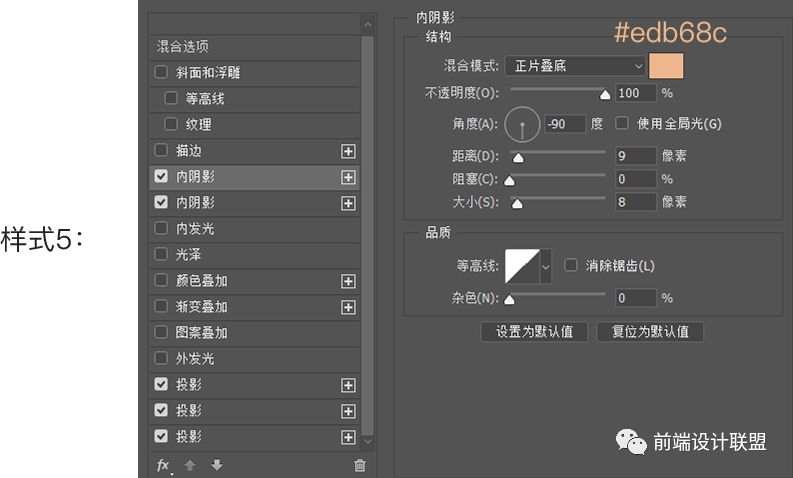Click the 杂色(N) slider handle
Viewport: 793px width, 478px height.
(x=510, y=300)
